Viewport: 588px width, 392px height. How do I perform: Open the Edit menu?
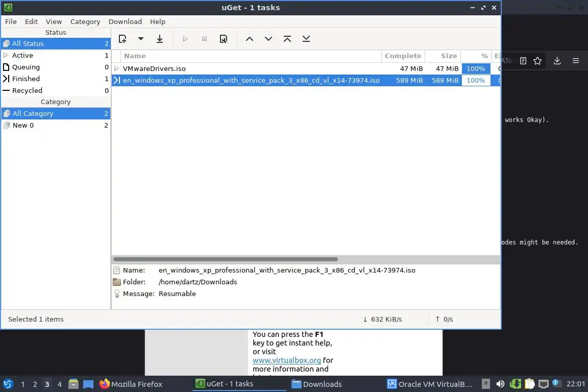[31, 22]
